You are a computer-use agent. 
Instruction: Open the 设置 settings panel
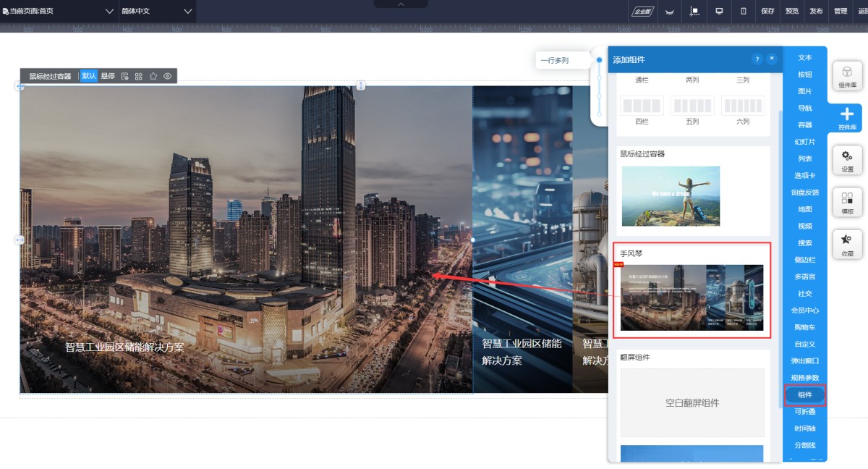[847, 160]
